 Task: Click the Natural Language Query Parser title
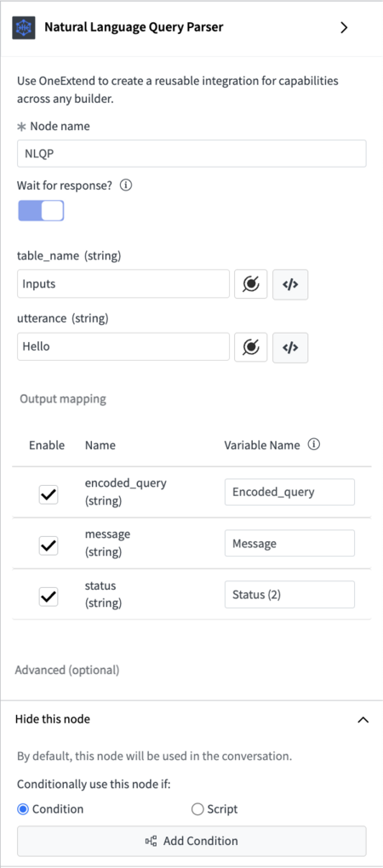pyautogui.click(x=134, y=27)
